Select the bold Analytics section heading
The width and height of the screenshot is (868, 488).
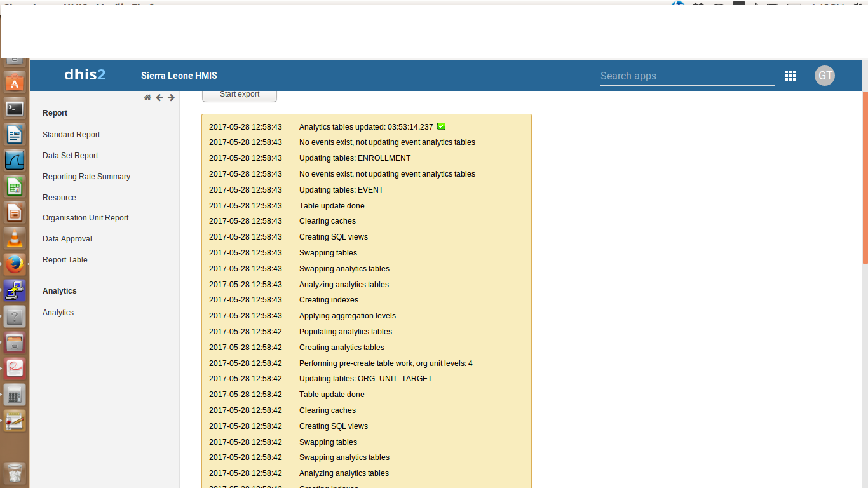coord(60,291)
